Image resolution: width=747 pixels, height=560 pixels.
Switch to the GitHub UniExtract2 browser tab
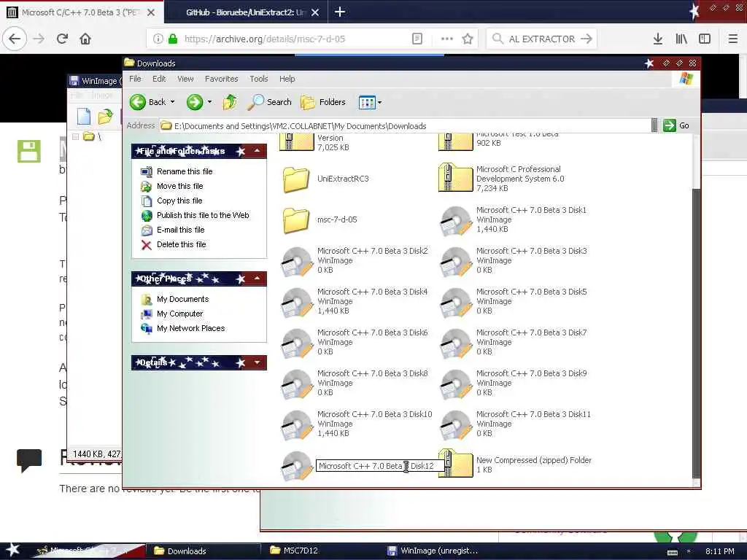click(245, 12)
